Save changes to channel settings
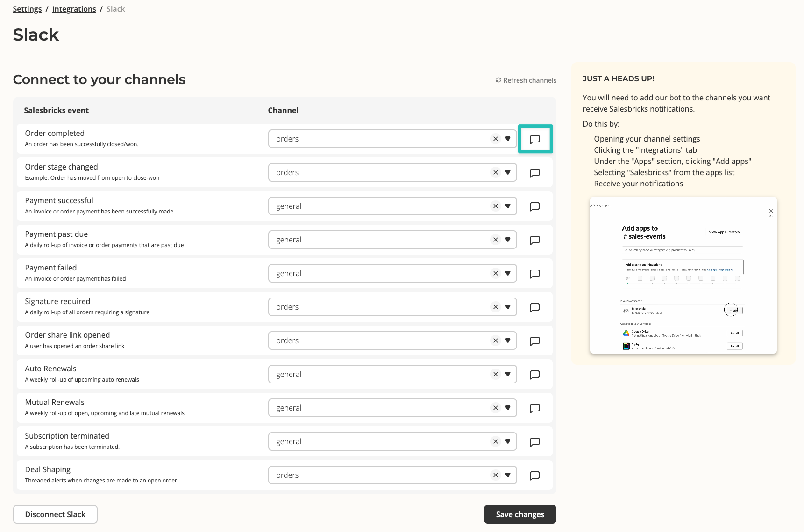Viewport: 804px width, 532px height. [520, 514]
